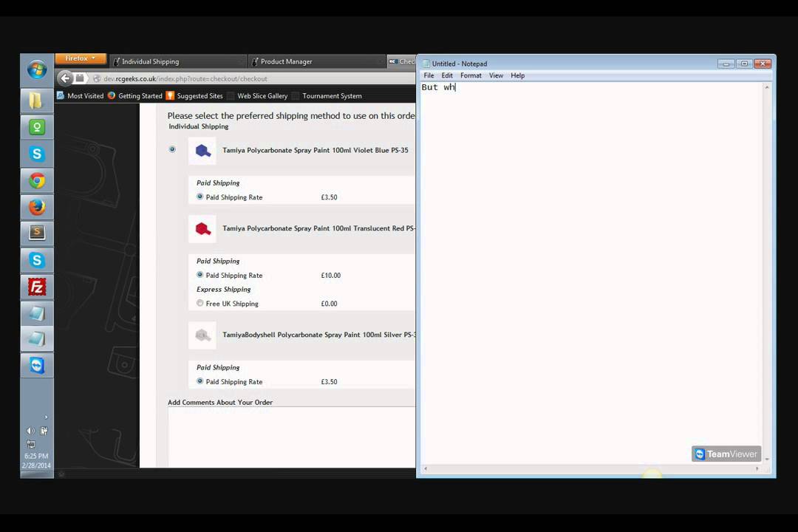Image resolution: width=798 pixels, height=532 pixels.
Task: Go back with Firefox back arrow
Action: click(x=64, y=78)
